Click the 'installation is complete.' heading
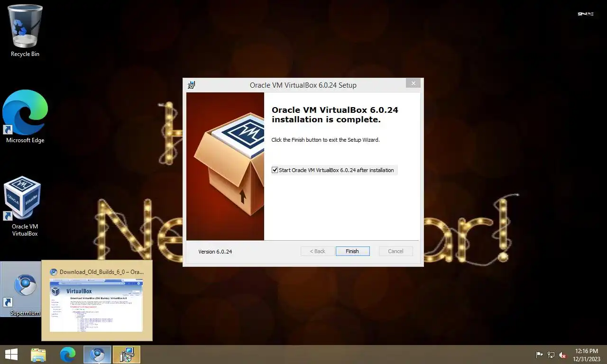This screenshot has height=364, width=607. pyautogui.click(x=326, y=119)
